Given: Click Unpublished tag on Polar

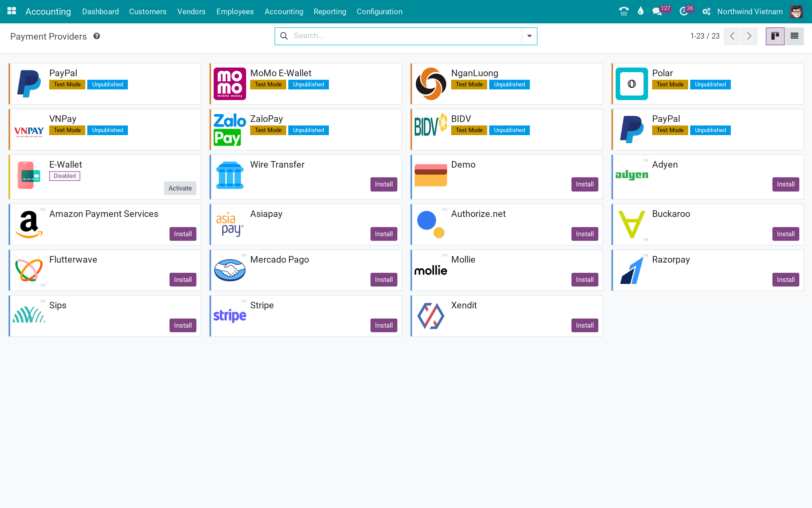Looking at the screenshot, I should pyautogui.click(x=710, y=84).
